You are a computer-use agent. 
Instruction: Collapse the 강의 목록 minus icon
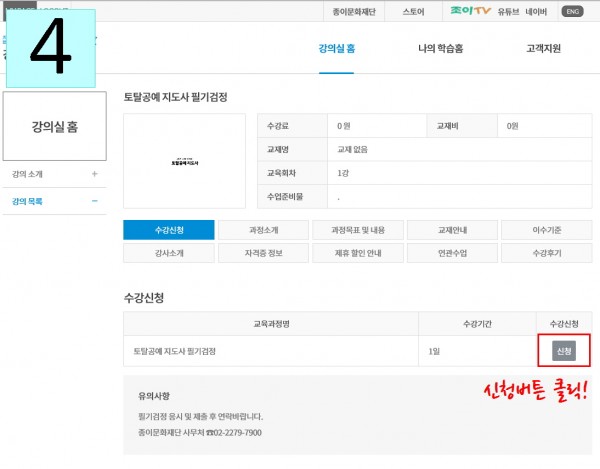pos(95,201)
